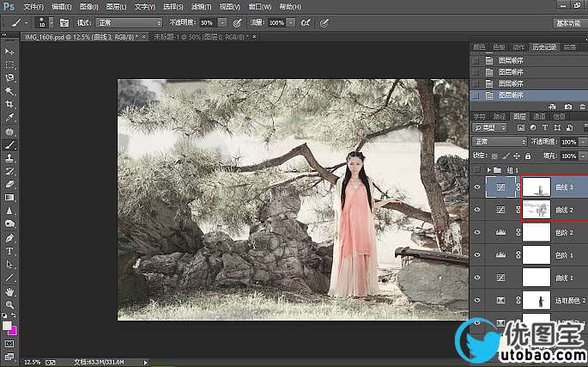Click the brush opacity 50% field
This screenshot has height=367, width=588.
208,23
